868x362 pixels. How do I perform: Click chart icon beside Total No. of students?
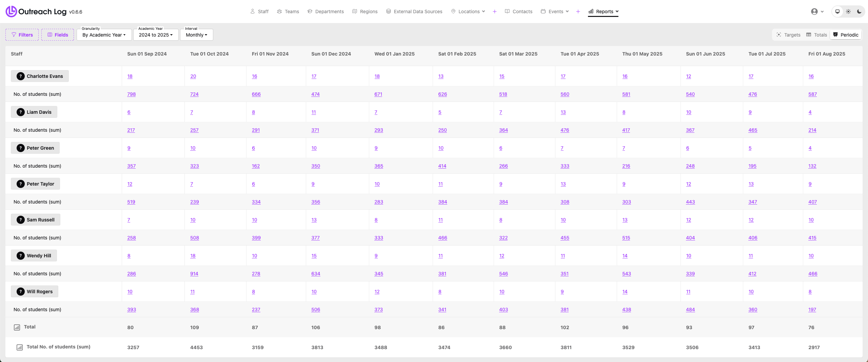(x=20, y=347)
